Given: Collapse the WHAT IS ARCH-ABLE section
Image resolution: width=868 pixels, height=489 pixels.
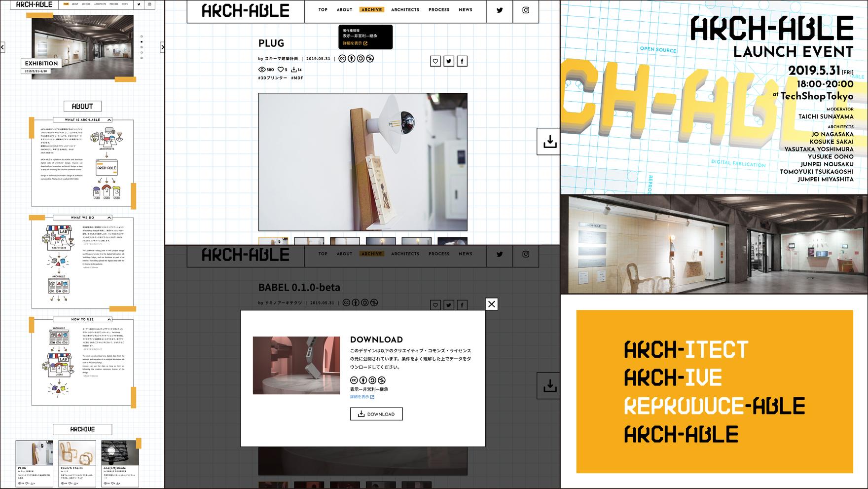Looking at the screenshot, I should tap(109, 120).
